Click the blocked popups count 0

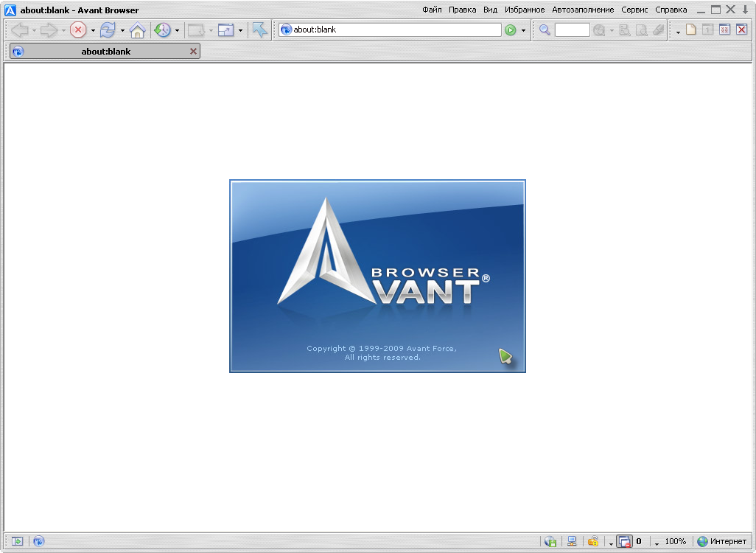click(639, 541)
